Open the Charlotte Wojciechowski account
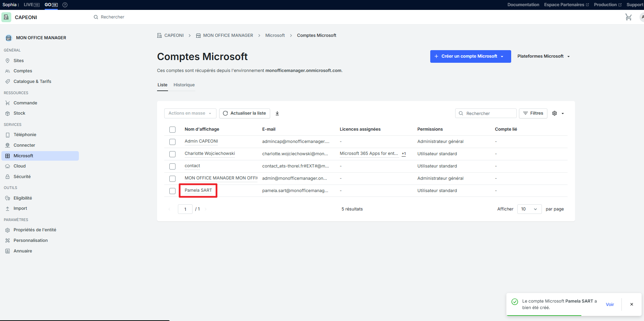The height and width of the screenshot is (321, 644). [210, 154]
